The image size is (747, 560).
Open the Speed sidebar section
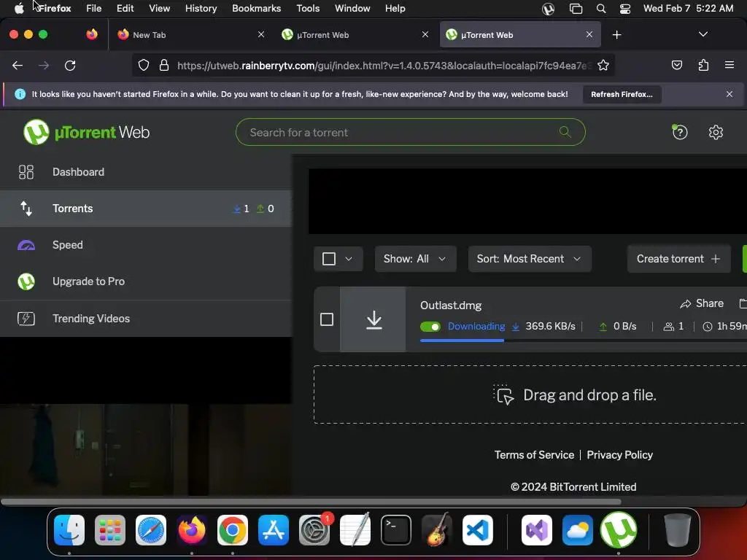tap(146, 245)
